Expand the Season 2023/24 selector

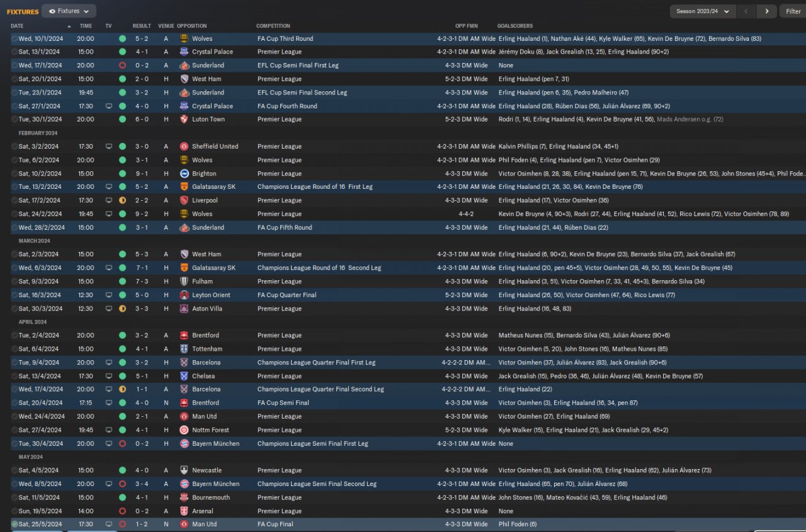coord(703,11)
